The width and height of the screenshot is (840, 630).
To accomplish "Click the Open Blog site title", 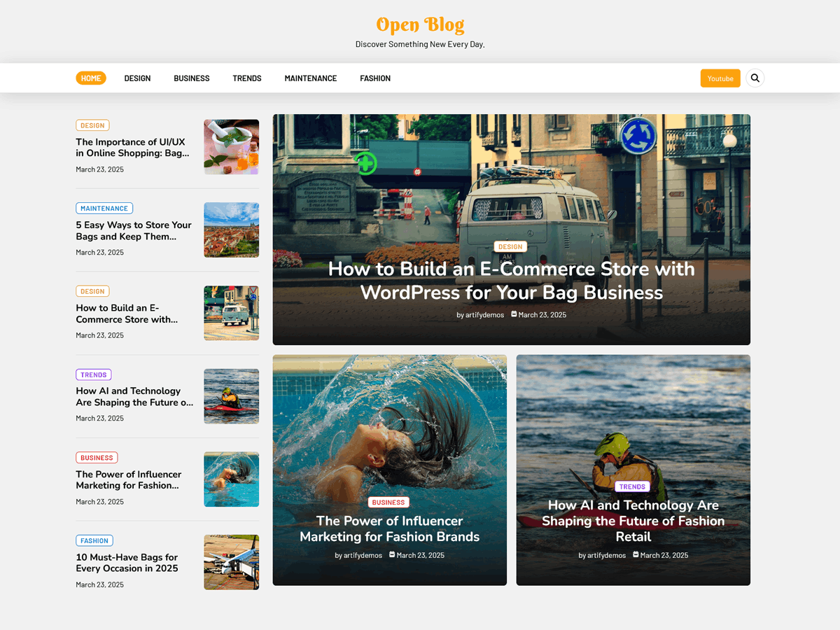I will click(x=420, y=24).
